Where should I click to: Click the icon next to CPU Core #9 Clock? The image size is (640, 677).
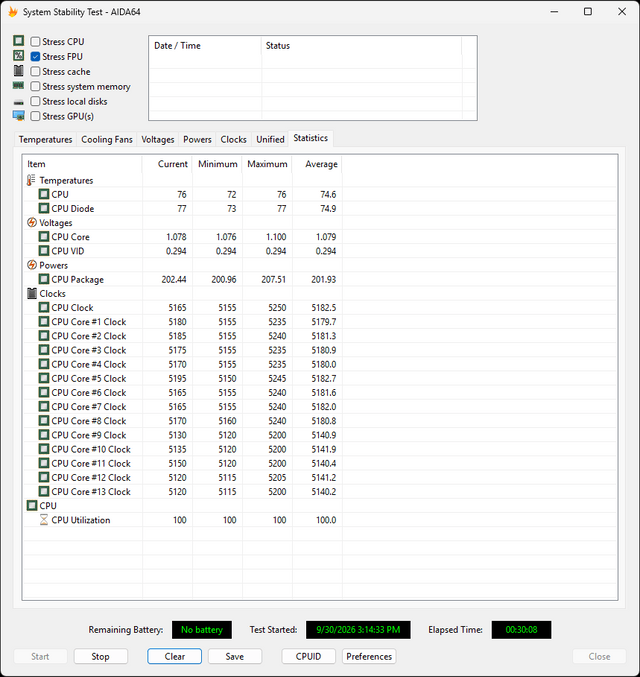tap(44, 435)
